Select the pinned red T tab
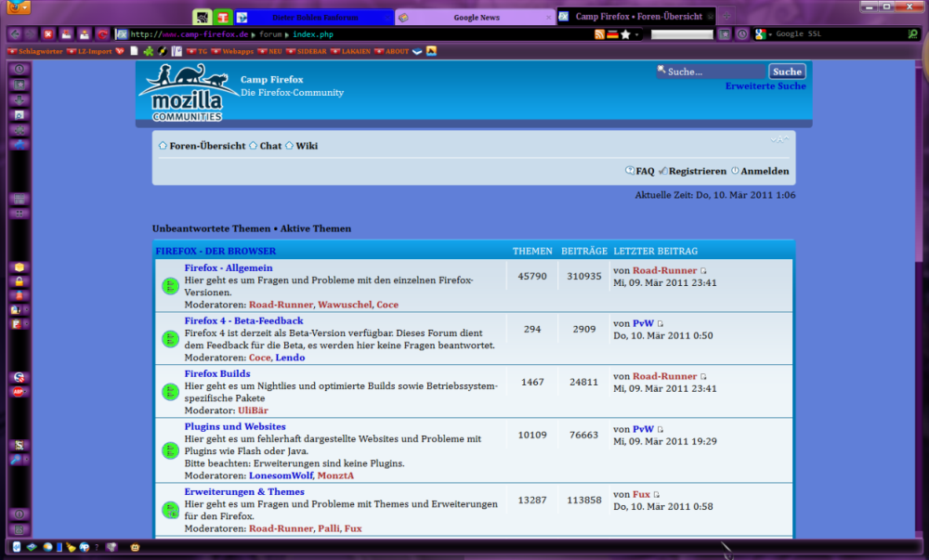Image resolution: width=929 pixels, height=560 pixels. coord(223,17)
